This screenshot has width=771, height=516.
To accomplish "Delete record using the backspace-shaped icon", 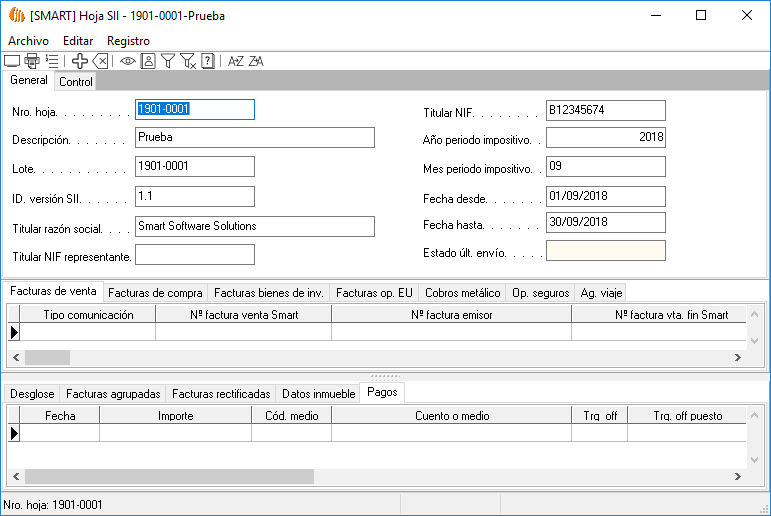I will pos(100,61).
